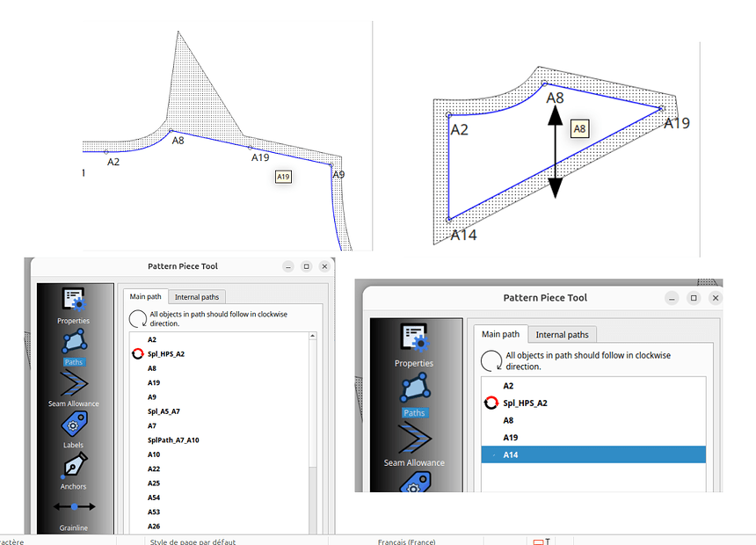Click reverse icon beside Spl_HPS_A2 in left dialog
This screenshot has height=545, width=756.
point(138,354)
